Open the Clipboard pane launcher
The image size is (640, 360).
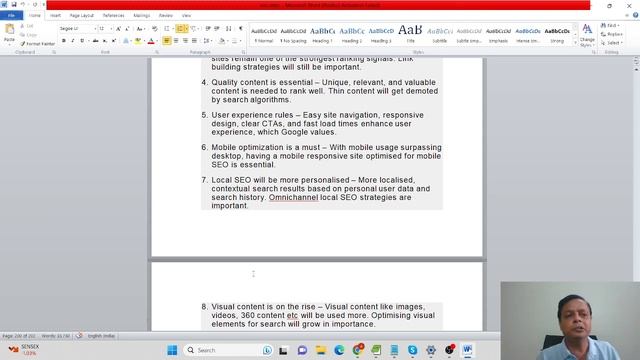click(54, 52)
